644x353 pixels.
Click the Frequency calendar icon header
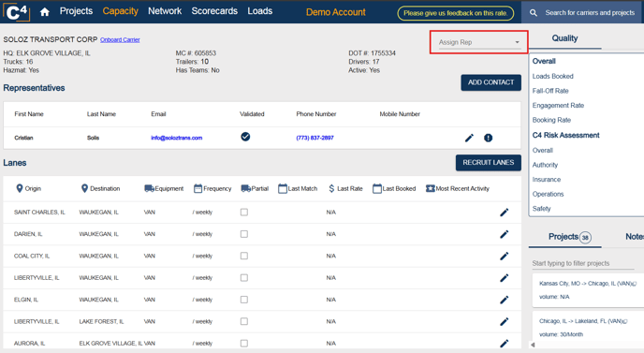(198, 188)
